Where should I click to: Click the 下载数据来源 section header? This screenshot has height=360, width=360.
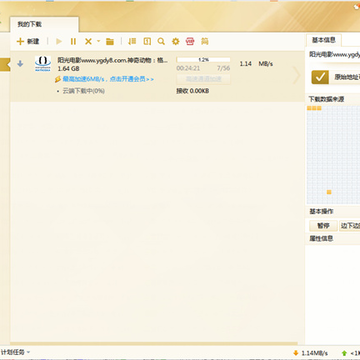tap(326, 99)
